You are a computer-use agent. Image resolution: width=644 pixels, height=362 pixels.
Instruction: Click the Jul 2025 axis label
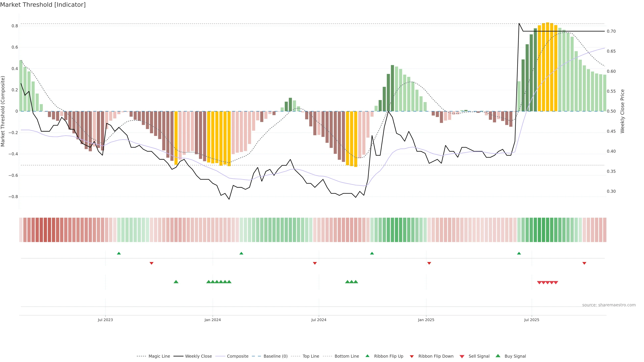(x=531, y=320)
